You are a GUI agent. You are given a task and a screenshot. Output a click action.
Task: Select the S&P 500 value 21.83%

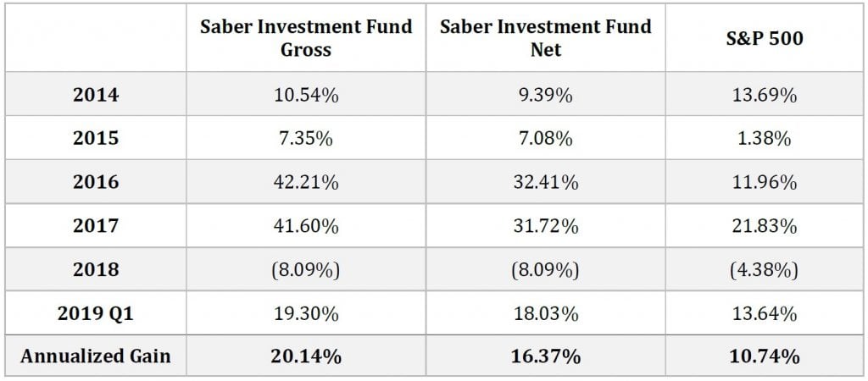click(765, 226)
